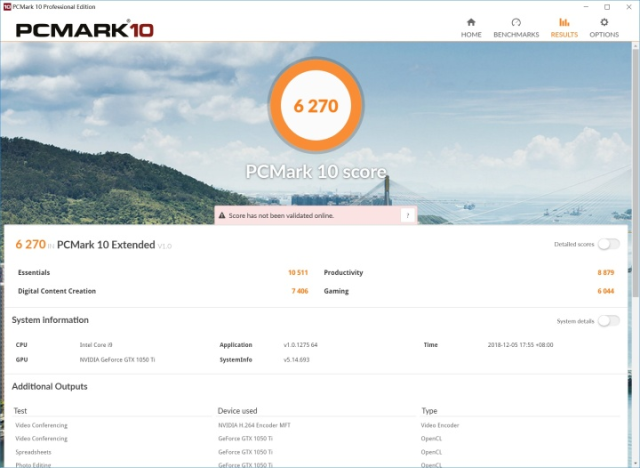Click the Additional Outputs heading
640x468 pixels.
(x=49, y=386)
